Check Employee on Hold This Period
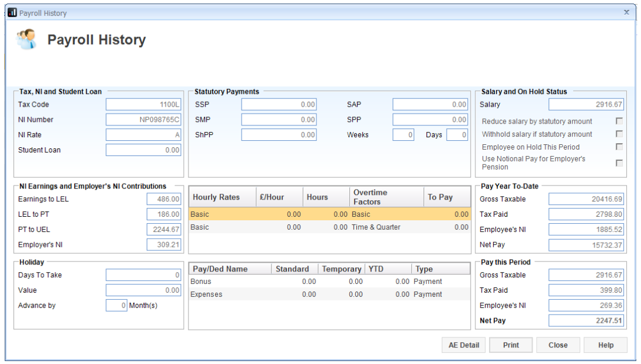Screen dimensions: 641x364 (619, 147)
